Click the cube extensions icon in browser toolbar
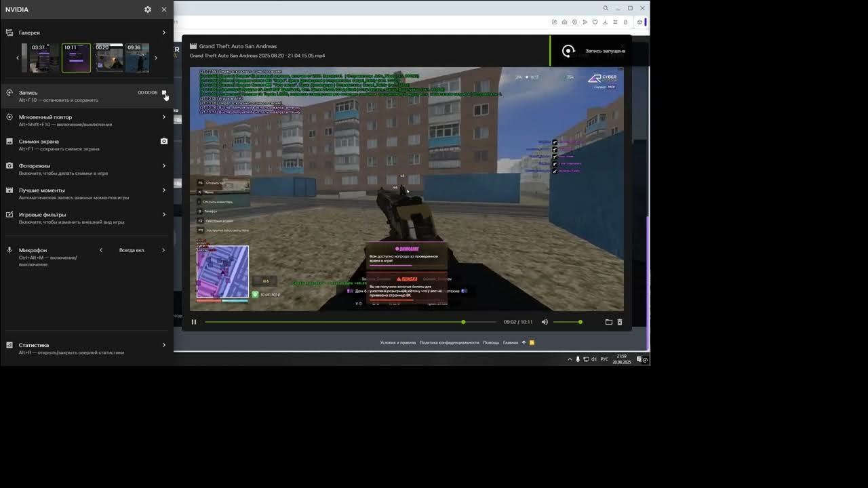 [639, 22]
